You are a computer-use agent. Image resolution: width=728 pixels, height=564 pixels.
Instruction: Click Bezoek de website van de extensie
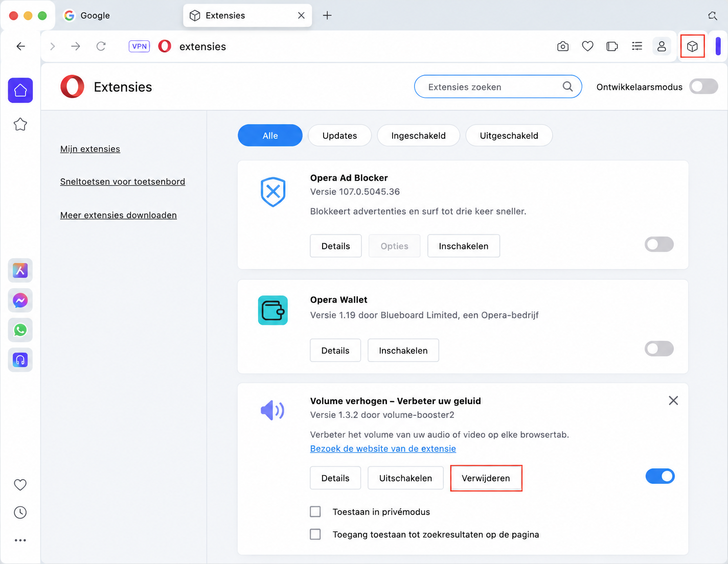pos(383,448)
